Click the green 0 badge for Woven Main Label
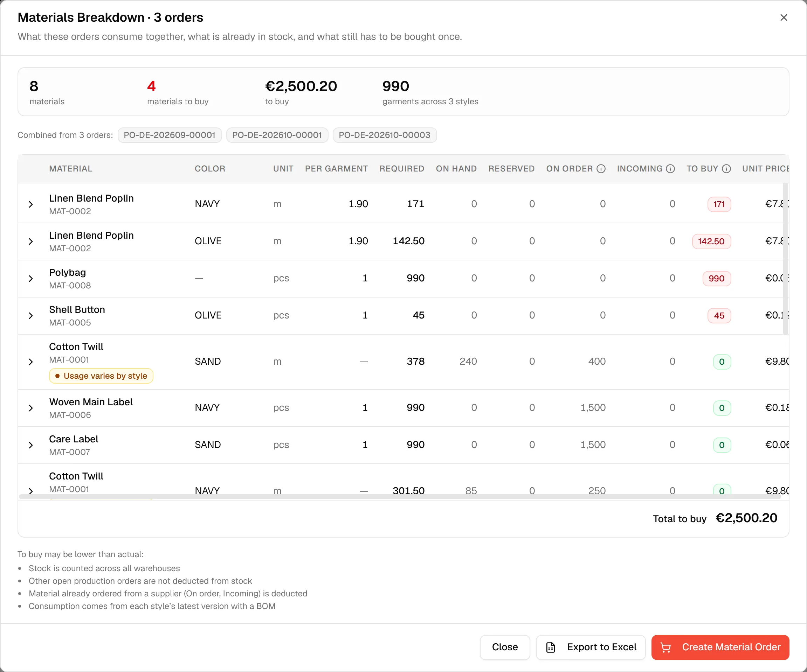The width and height of the screenshot is (807, 672). [722, 408]
